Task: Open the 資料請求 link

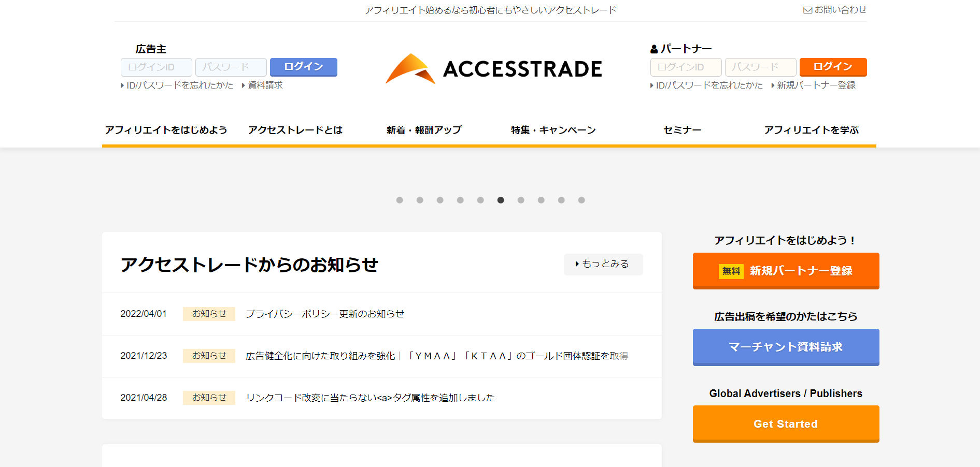Action: (x=262, y=85)
